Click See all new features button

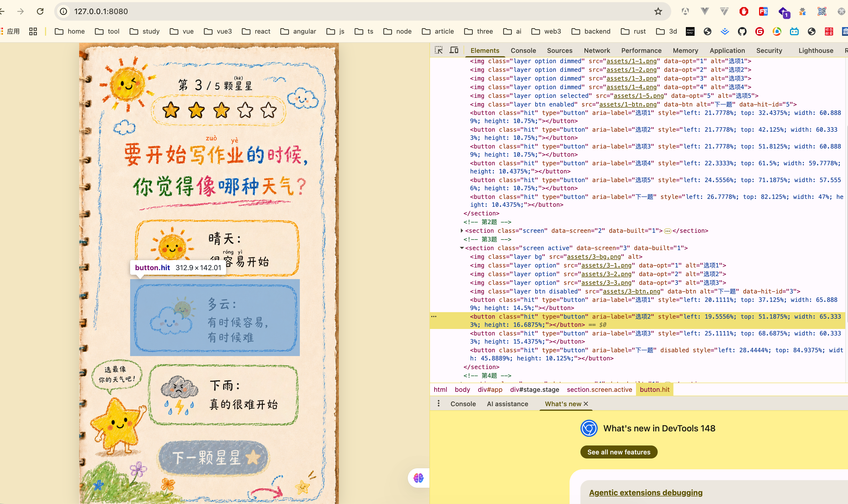pos(619,452)
